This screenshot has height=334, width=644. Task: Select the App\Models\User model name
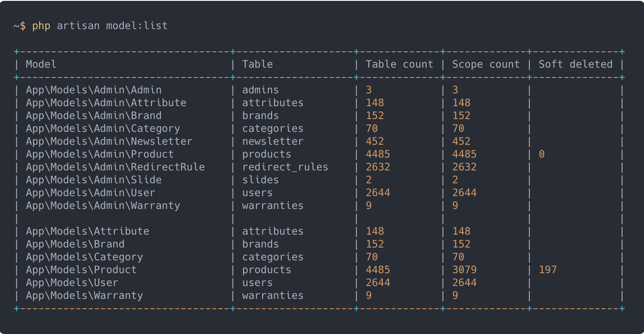[x=72, y=283]
